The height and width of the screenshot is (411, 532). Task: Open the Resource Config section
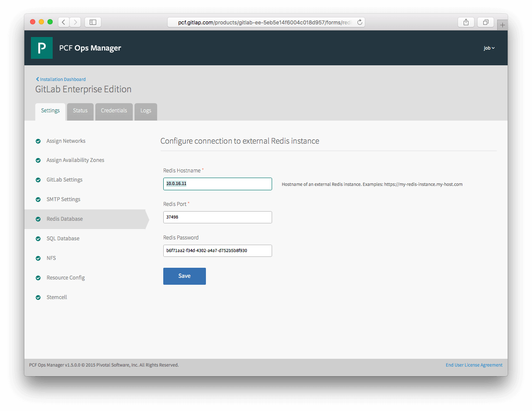click(65, 277)
